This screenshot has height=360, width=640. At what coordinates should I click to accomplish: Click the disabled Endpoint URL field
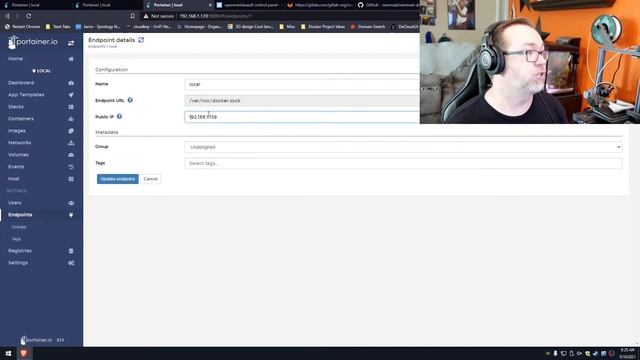tap(302, 100)
